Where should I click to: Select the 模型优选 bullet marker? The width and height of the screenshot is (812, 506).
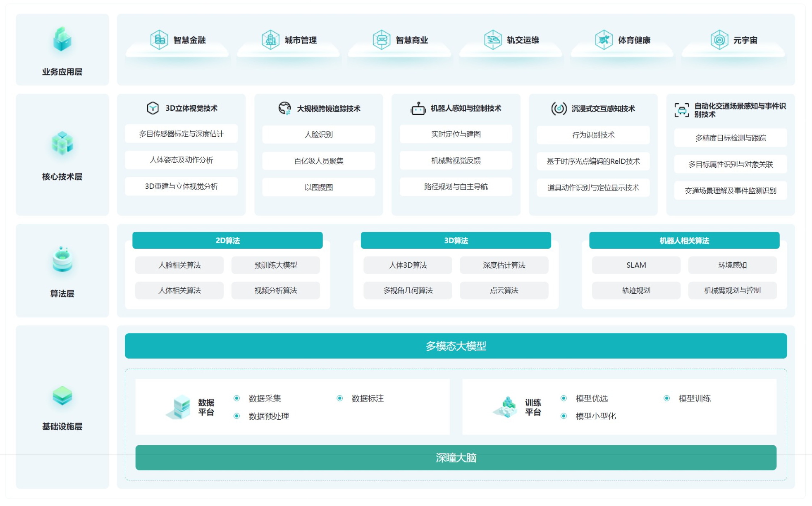(564, 398)
